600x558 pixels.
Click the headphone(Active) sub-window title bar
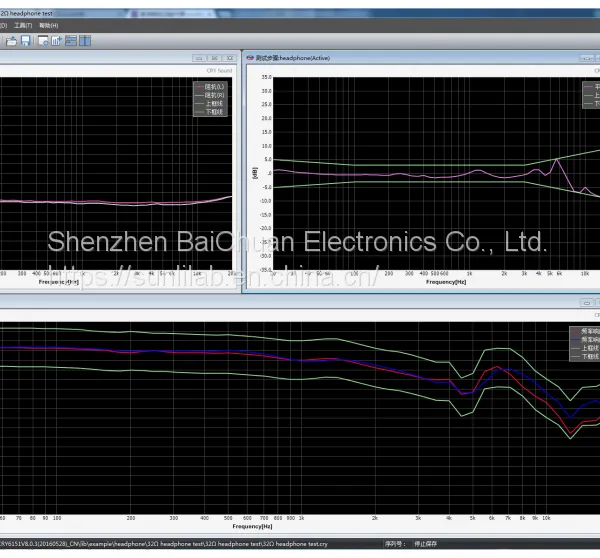tap(421, 58)
